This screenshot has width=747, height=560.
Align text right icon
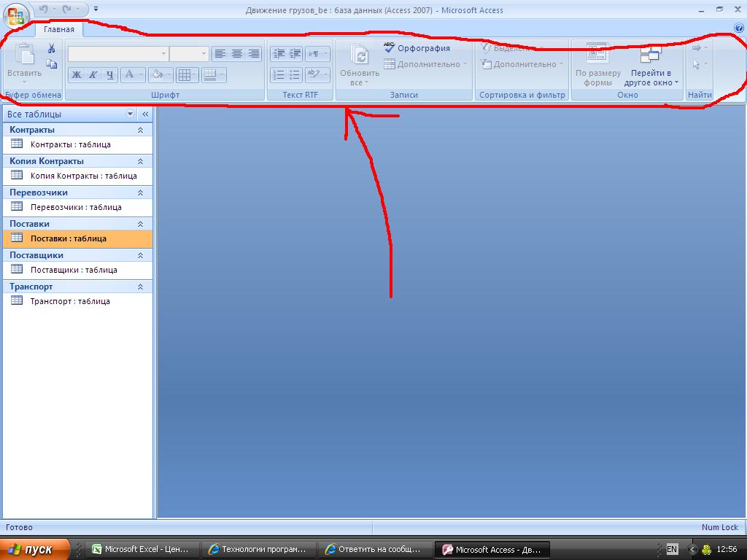click(x=254, y=54)
